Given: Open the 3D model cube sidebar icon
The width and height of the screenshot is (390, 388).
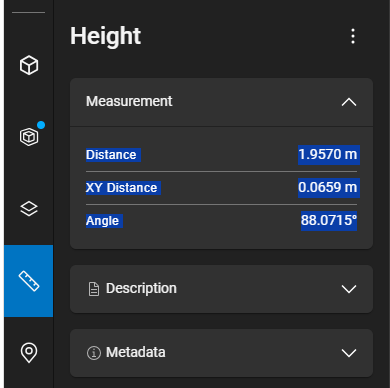Looking at the screenshot, I should tap(29, 65).
